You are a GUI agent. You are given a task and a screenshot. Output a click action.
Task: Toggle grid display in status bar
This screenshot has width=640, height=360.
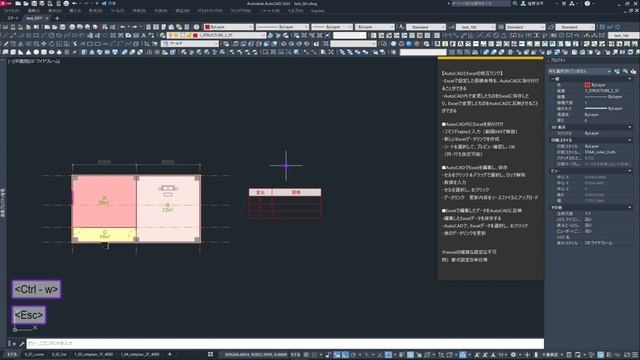click(306, 355)
